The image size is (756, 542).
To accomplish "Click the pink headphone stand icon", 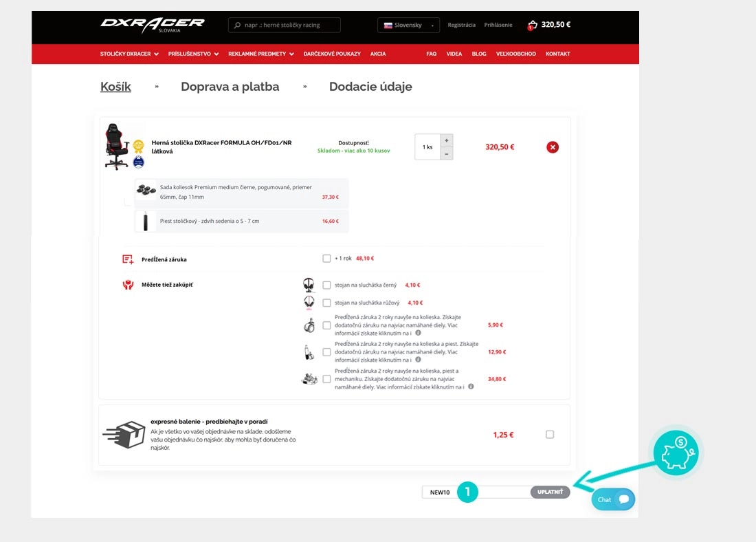I will click(309, 303).
